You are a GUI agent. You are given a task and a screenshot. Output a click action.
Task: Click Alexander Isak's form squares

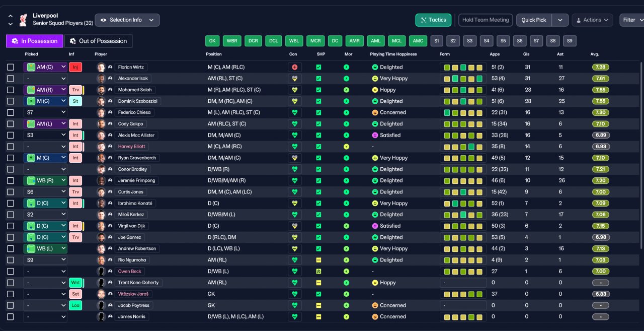click(463, 79)
